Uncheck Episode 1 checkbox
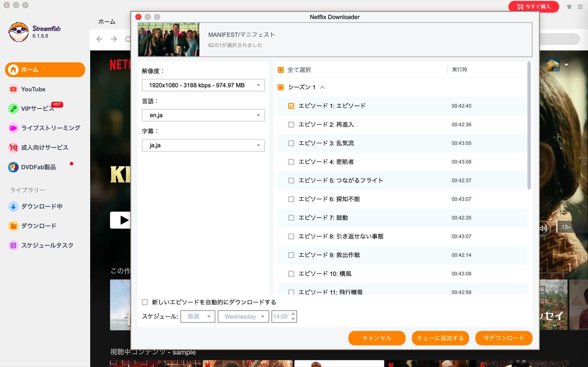The image size is (588, 367). pyautogui.click(x=291, y=106)
